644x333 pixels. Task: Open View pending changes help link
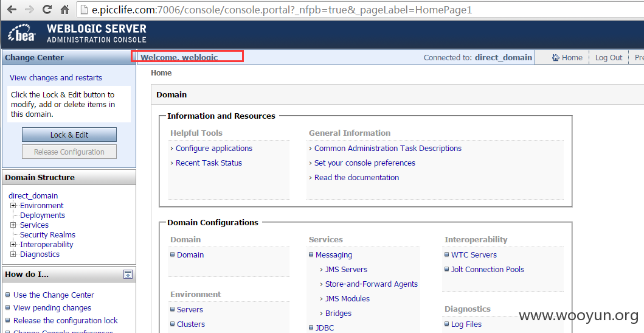52,307
